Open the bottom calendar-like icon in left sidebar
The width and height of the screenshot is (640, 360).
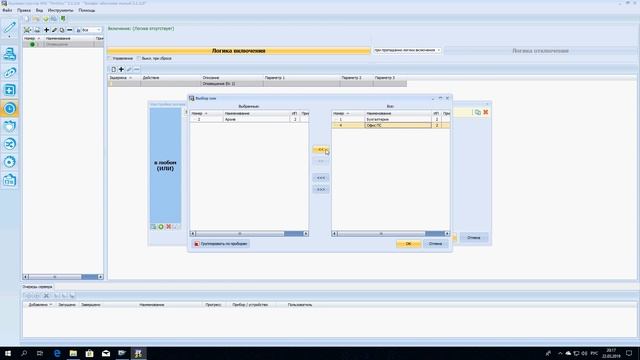[x=9, y=180]
